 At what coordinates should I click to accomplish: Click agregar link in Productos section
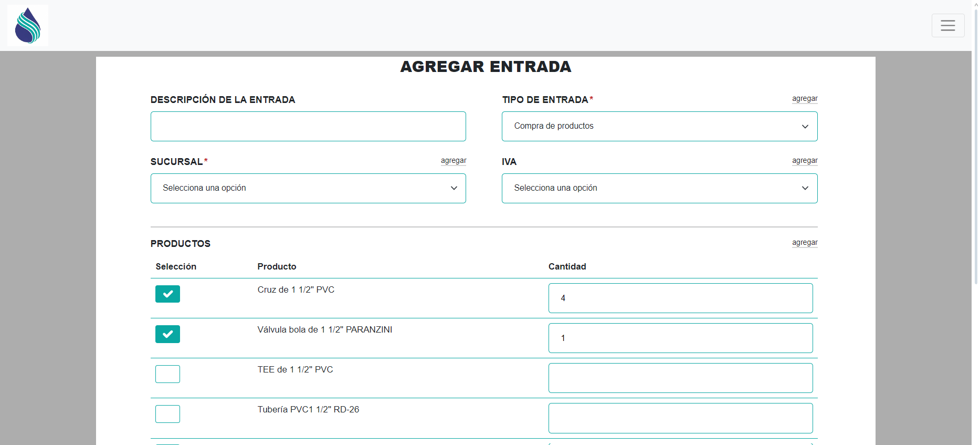point(804,243)
